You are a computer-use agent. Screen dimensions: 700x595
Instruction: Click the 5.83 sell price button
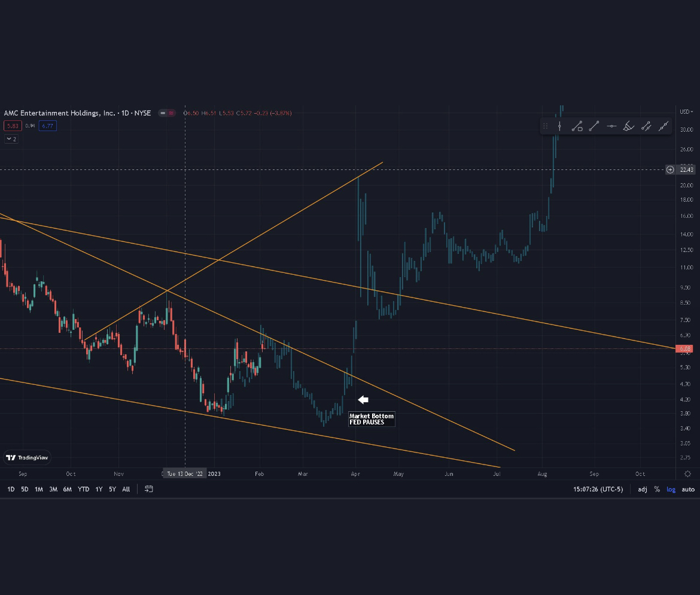click(13, 126)
